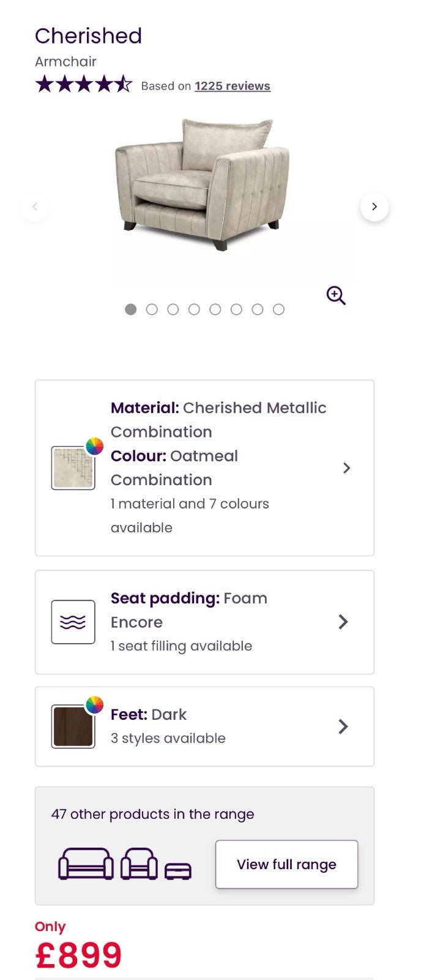432x980 pixels.
Task: Select the second image carousel dot
Action: tap(152, 309)
